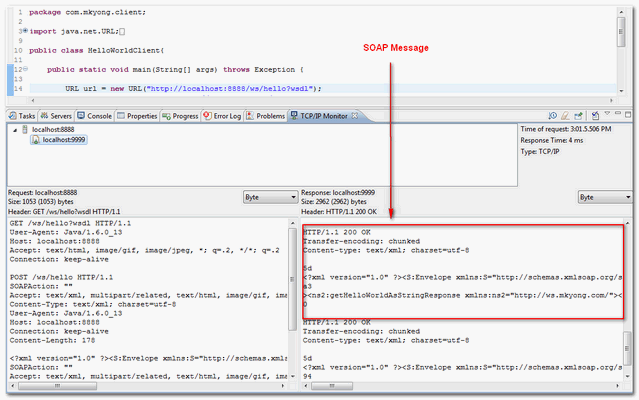The image size is (639, 400).
Task: Switch to the Progress tab
Action: click(x=180, y=116)
